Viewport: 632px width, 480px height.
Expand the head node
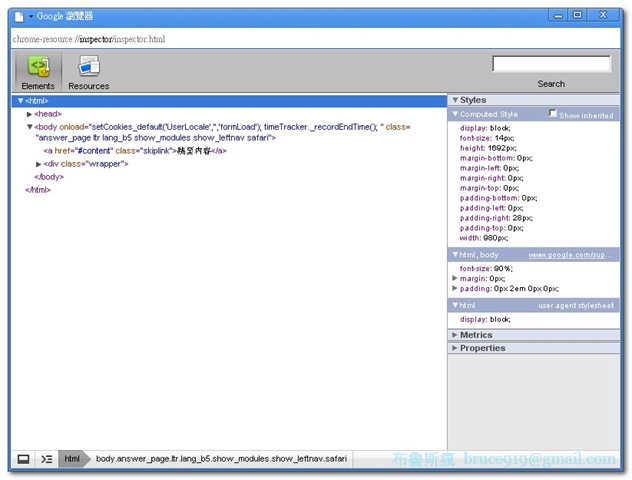(29, 114)
